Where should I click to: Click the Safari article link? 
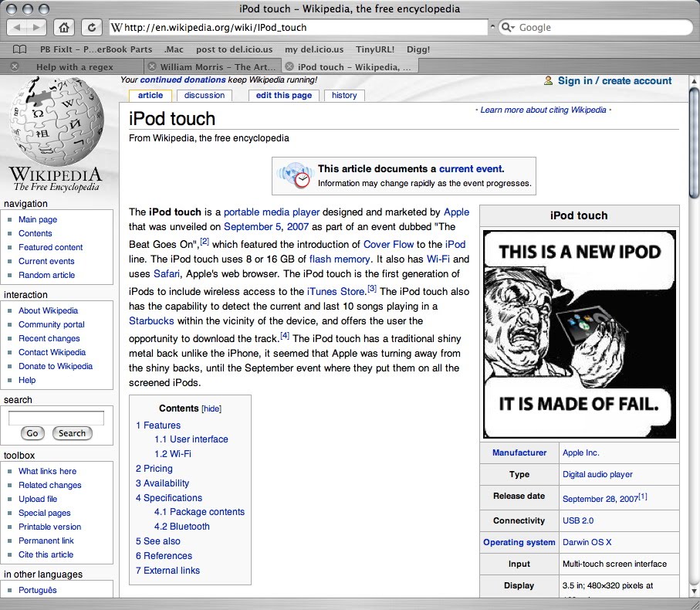[x=167, y=274]
